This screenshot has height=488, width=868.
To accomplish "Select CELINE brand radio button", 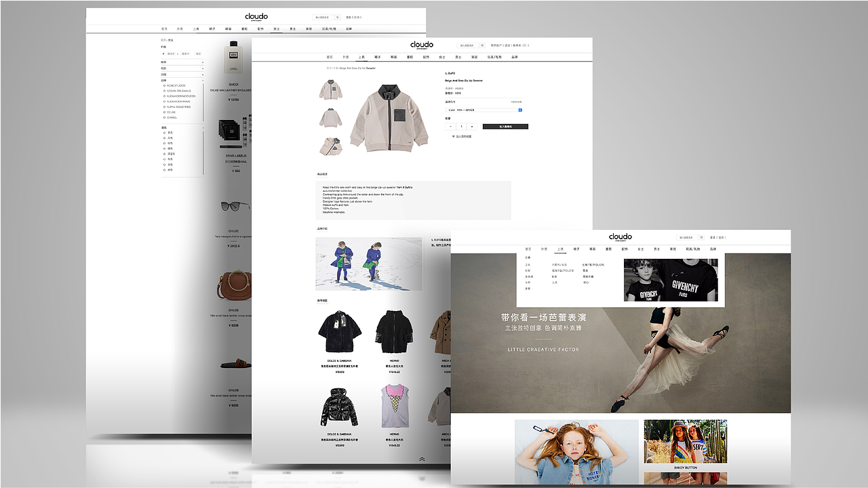I will tap(164, 113).
